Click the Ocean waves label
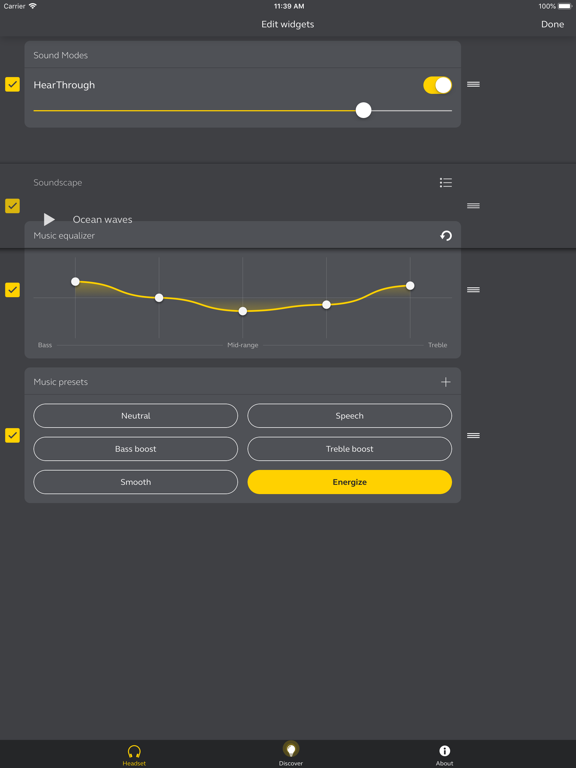This screenshot has height=768, width=576. click(x=102, y=219)
